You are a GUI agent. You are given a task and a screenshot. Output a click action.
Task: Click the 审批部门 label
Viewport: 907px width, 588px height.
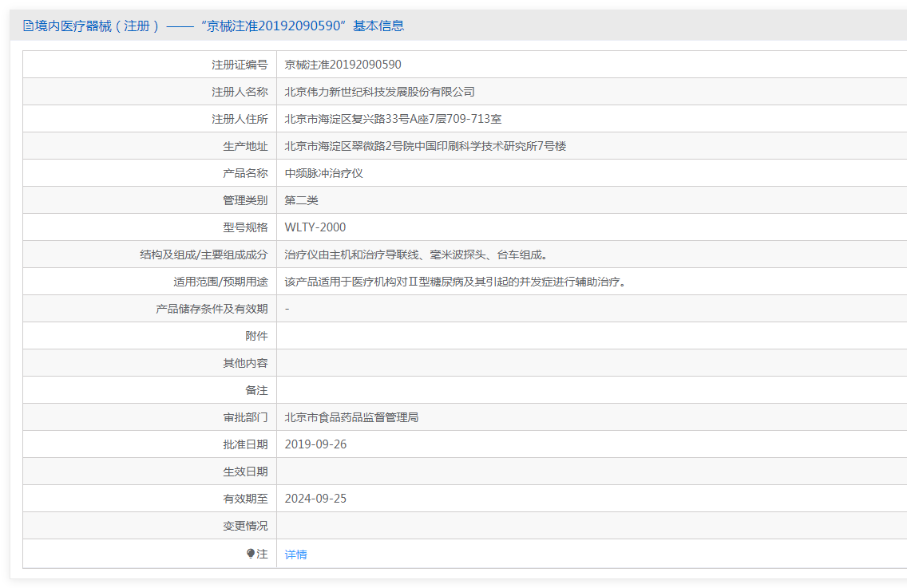245,417
